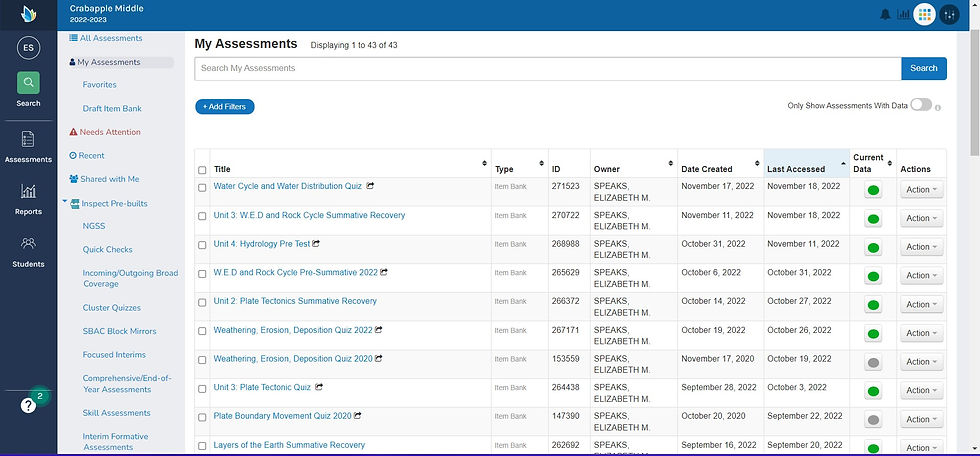Open the ES user profile avatar
980x456 pixels.
click(28, 48)
